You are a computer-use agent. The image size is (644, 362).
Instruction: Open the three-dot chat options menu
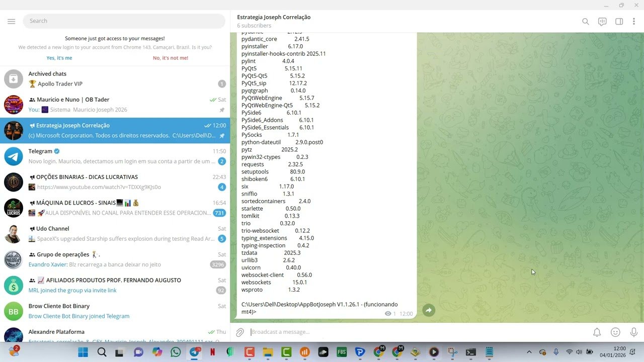(x=634, y=22)
